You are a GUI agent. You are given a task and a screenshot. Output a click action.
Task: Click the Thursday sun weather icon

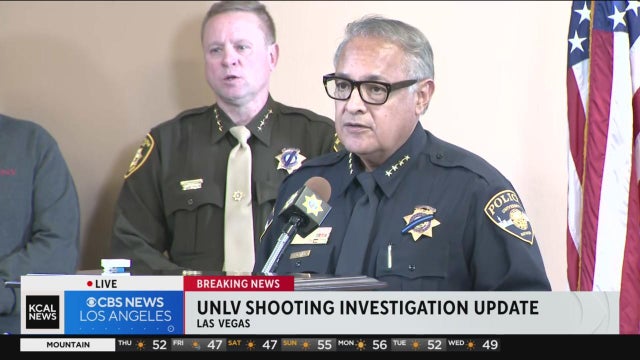click(141, 345)
